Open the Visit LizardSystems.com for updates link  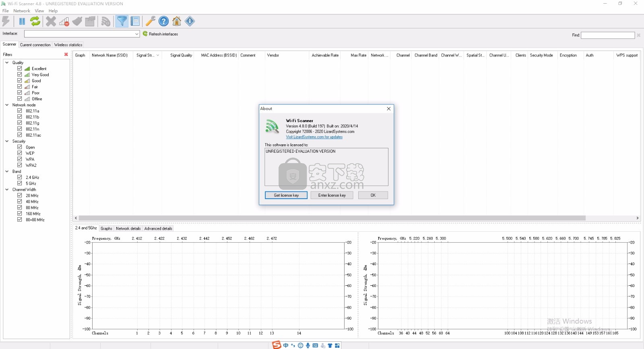click(x=314, y=137)
